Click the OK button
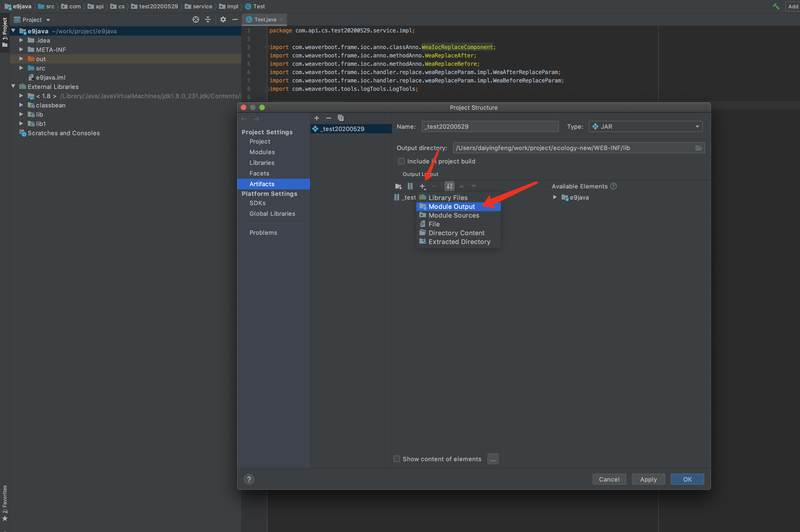This screenshot has width=800, height=532. 687,479
